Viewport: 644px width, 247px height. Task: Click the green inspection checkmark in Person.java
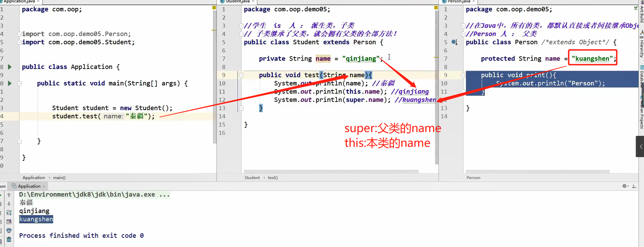[x=636, y=8]
